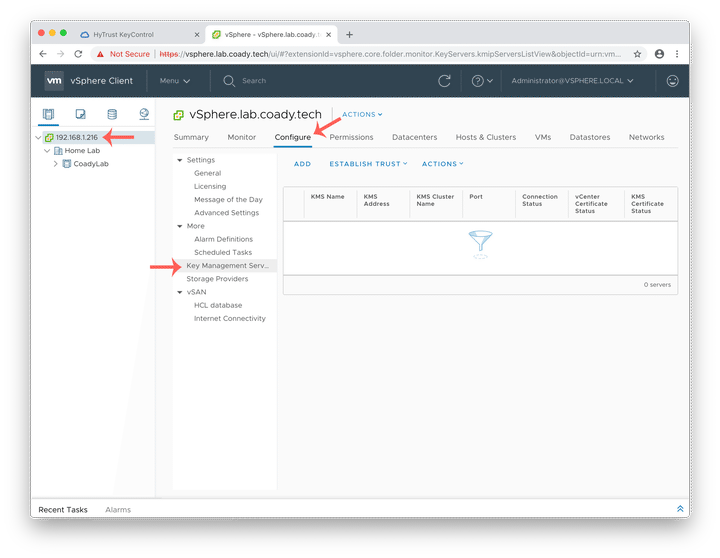Select the Configure tab
The image size is (720, 558).
292,137
